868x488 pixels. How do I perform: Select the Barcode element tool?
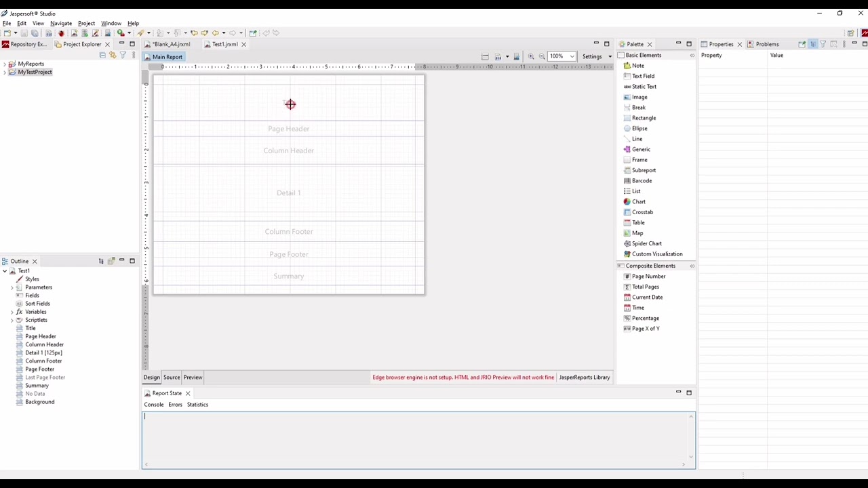(637, 181)
